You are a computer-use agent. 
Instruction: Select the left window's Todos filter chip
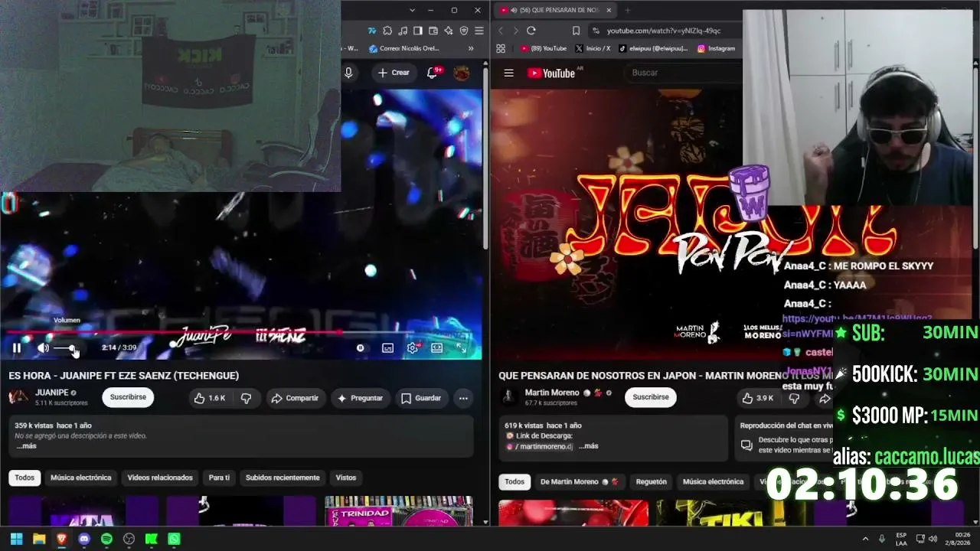[x=24, y=478]
